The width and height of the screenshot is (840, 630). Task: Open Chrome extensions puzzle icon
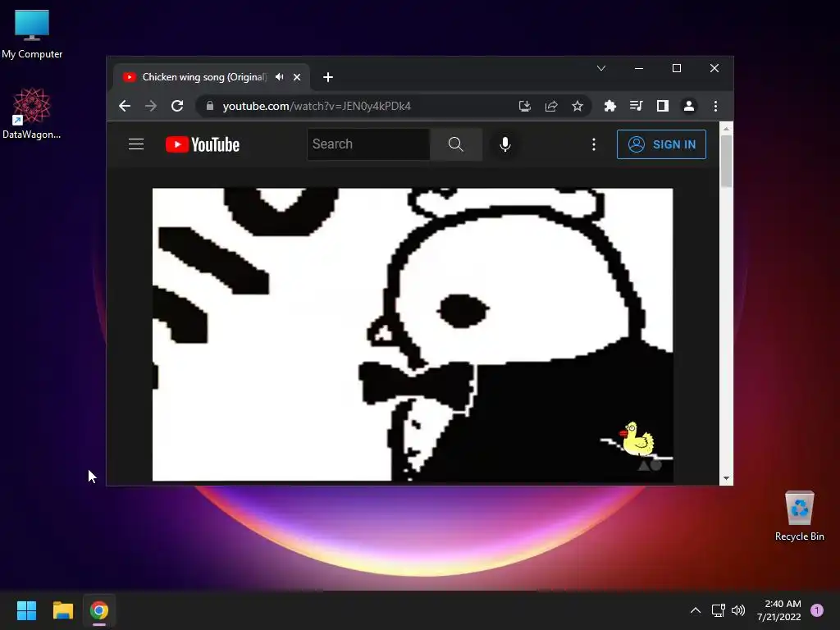(609, 106)
